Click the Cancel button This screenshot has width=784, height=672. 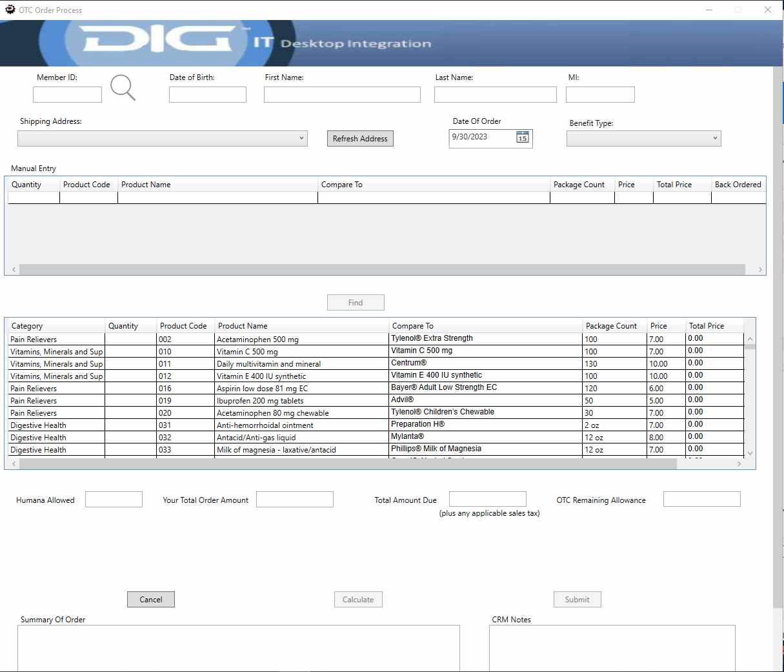151,600
